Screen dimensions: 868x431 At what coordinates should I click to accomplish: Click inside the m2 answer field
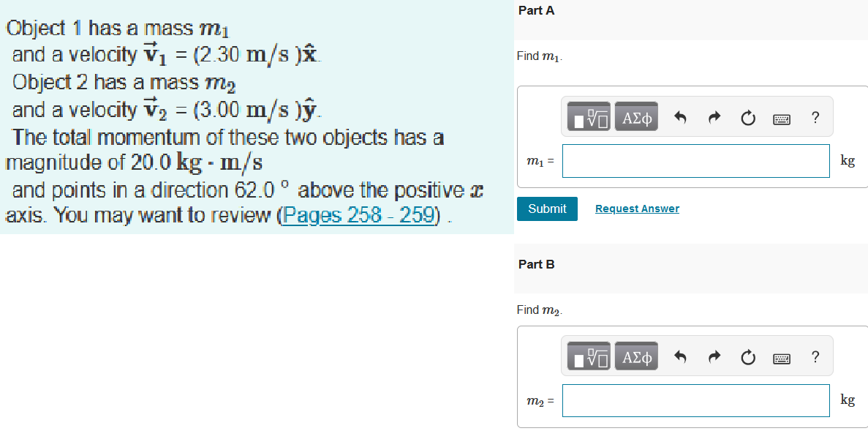click(x=695, y=400)
